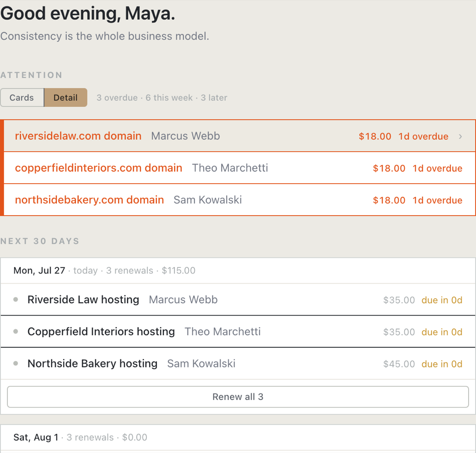Click the status dot beside Copperfield Interiors hosting
This screenshot has width=476, height=453.
[16, 332]
